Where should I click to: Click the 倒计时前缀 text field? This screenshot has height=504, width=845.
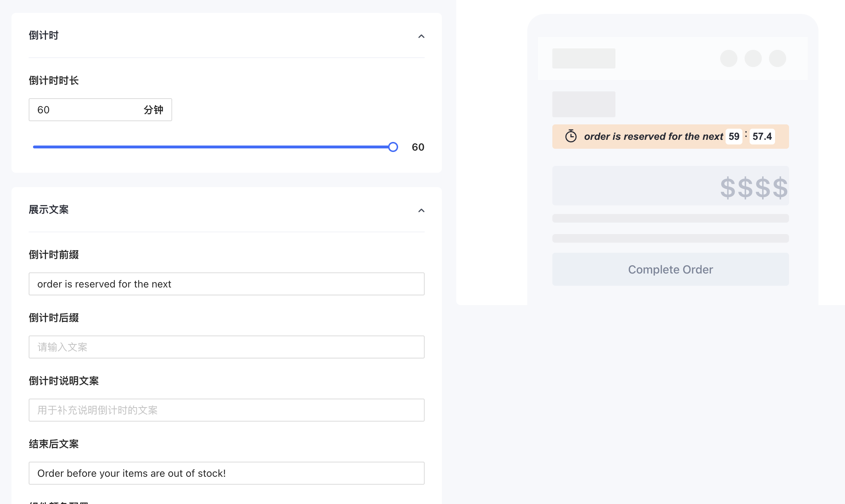[x=226, y=284]
